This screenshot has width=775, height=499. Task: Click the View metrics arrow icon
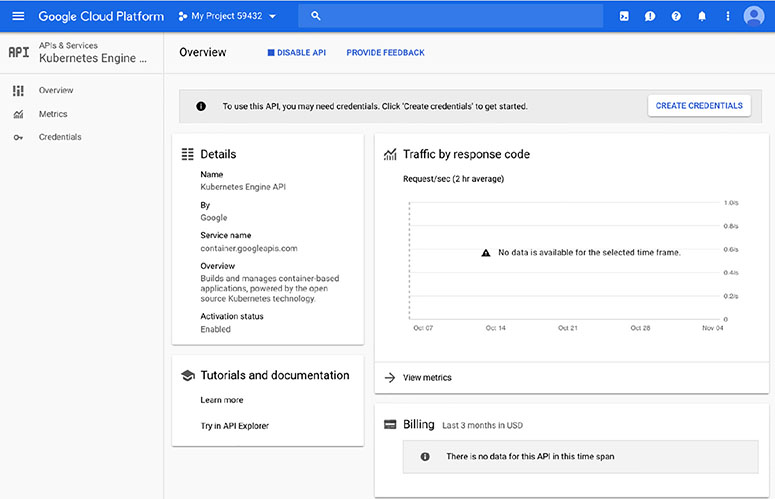coord(390,377)
